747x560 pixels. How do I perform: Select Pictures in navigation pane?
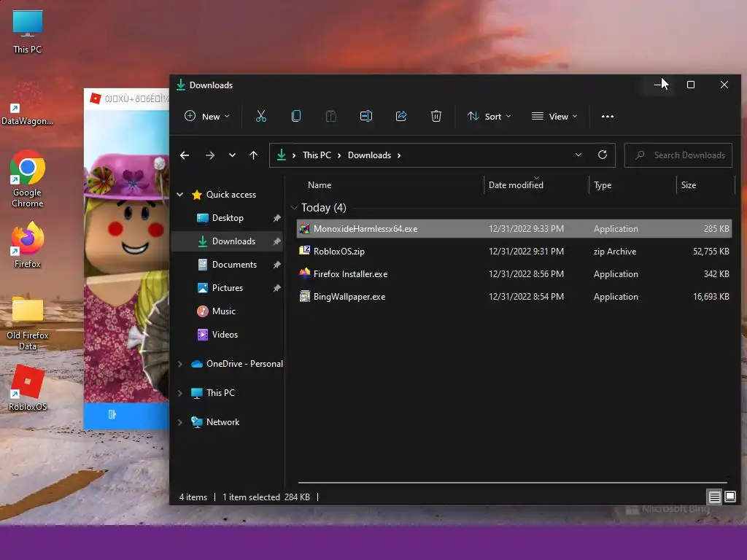[228, 287]
